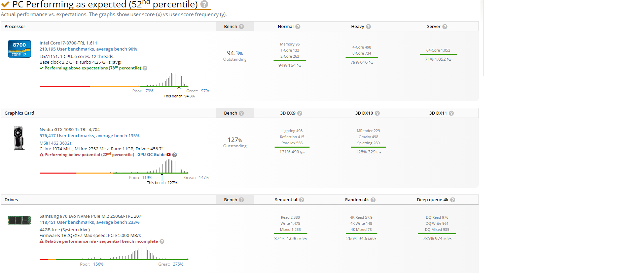Click the 3D DX11 help icon
Screen dimensions: 644x273
(451, 113)
